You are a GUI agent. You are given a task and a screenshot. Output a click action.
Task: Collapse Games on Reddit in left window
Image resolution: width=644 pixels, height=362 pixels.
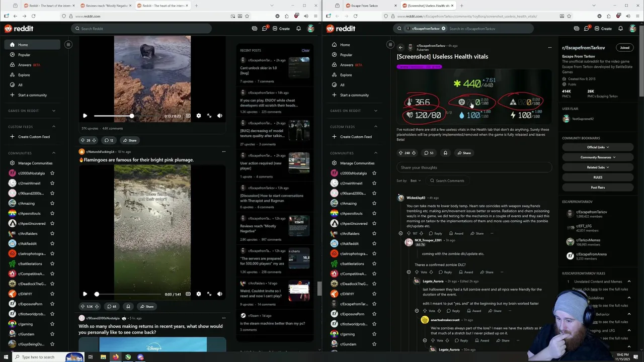[54, 111]
